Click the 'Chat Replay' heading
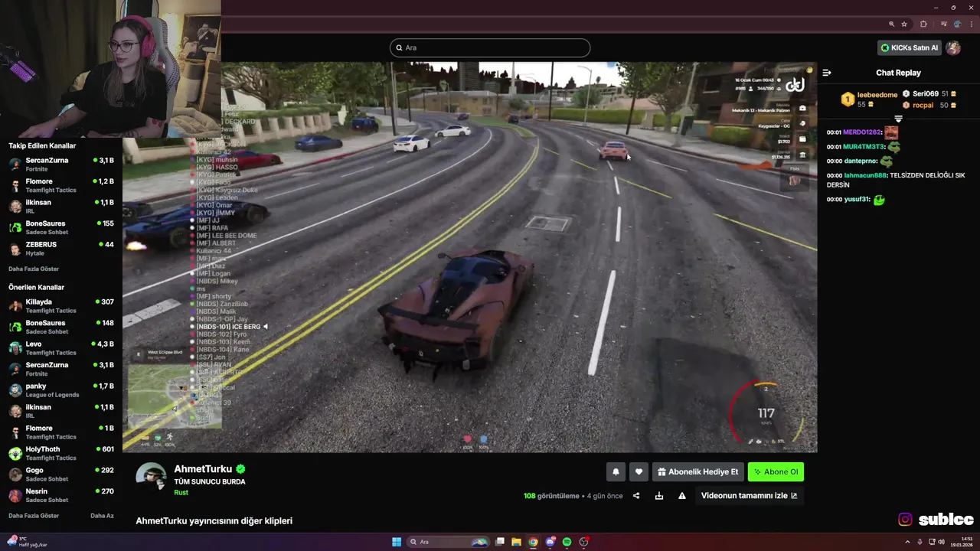This screenshot has width=980, height=551. (898, 73)
